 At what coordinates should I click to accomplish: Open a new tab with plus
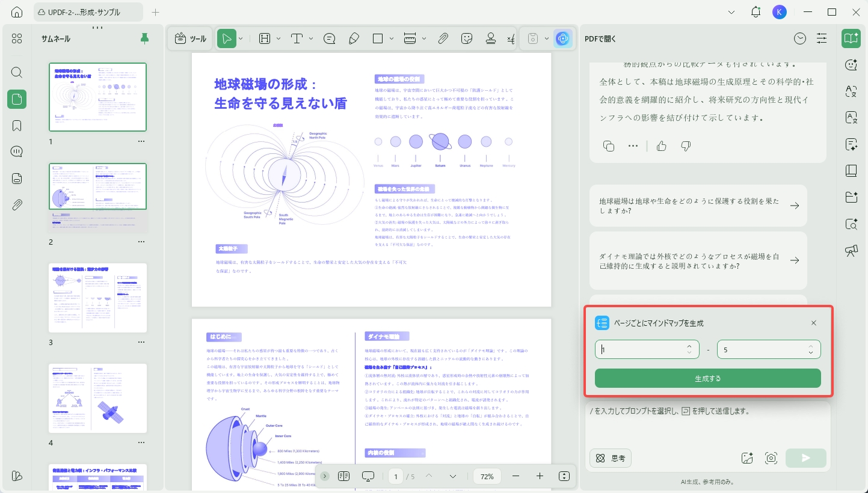pos(155,12)
